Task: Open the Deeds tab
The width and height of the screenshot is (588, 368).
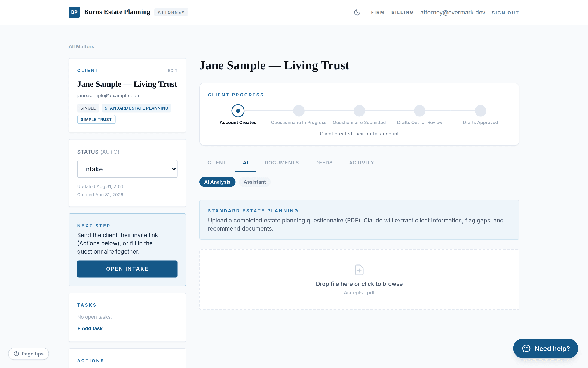Action: click(324, 163)
